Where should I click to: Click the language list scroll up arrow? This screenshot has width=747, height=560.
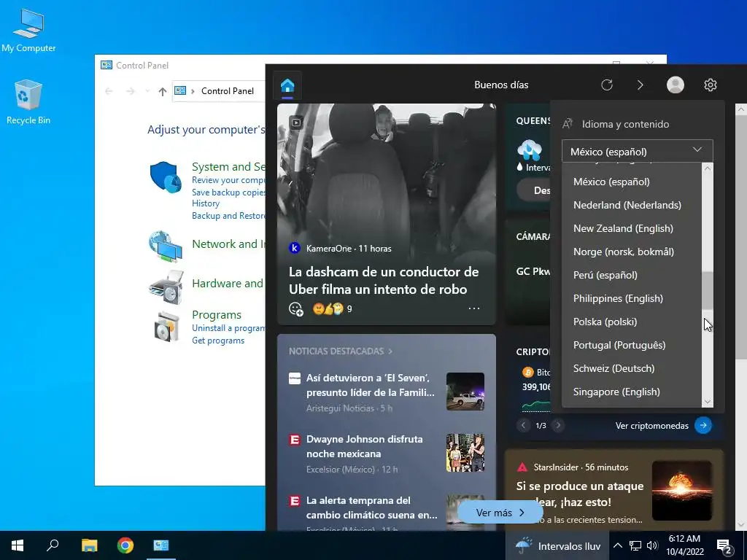(708, 168)
